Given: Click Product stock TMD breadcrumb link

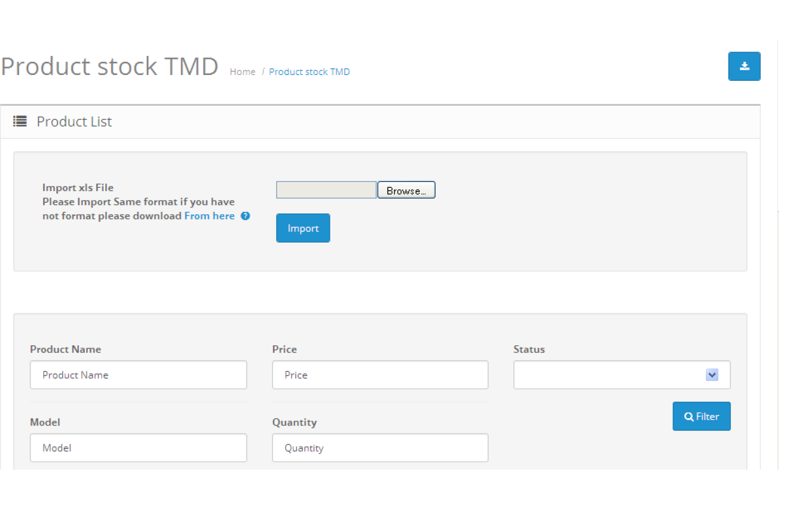Looking at the screenshot, I should pyautogui.click(x=309, y=72).
